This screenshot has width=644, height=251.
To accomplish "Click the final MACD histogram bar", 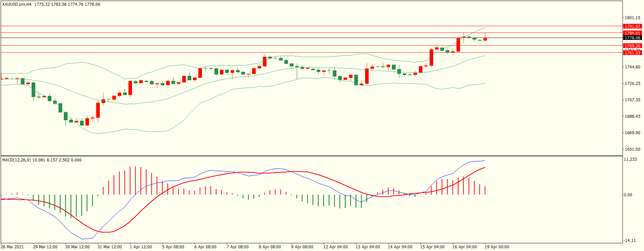I will [x=485, y=191].
